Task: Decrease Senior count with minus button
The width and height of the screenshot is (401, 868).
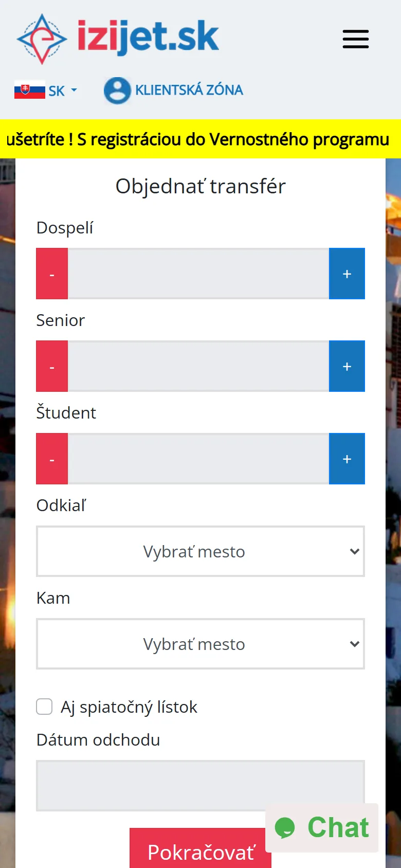Action: (x=52, y=366)
